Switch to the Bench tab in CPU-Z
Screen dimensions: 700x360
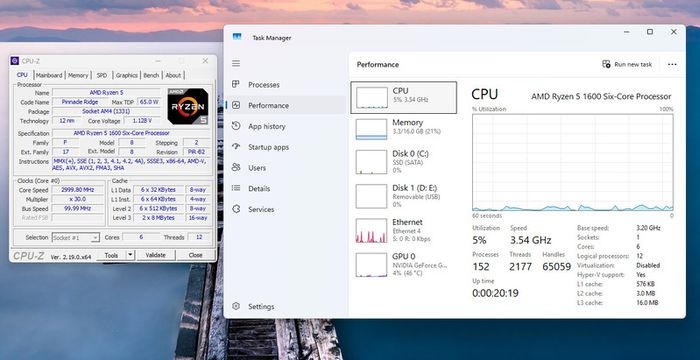[151, 75]
